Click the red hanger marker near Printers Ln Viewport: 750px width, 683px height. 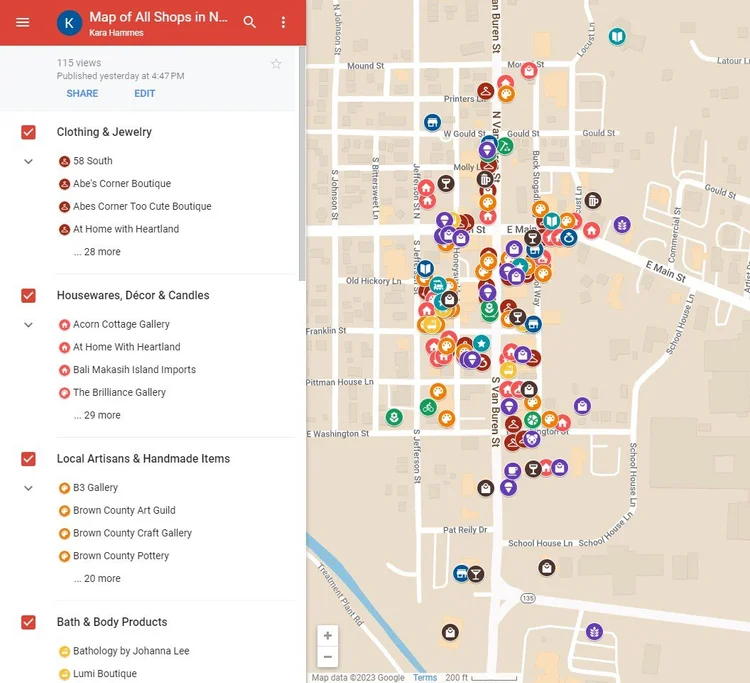pyautogui.click(x=485, y=91)
